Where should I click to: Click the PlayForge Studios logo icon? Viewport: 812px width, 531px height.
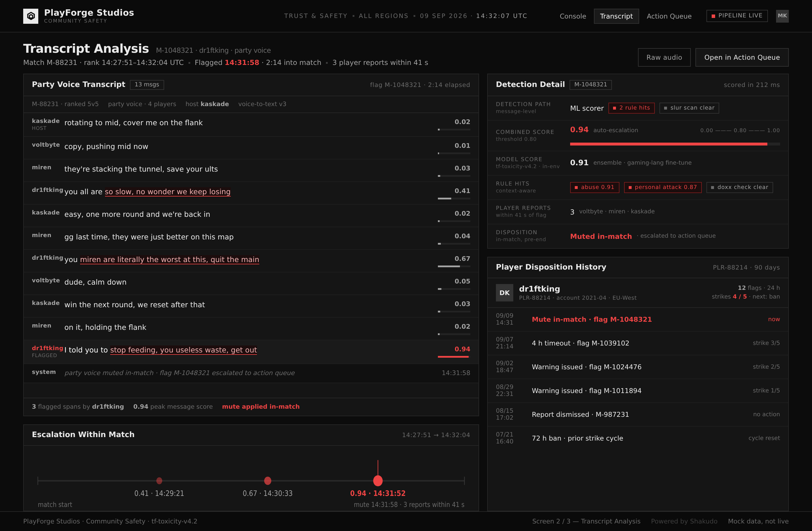click(x=31, y=16)
